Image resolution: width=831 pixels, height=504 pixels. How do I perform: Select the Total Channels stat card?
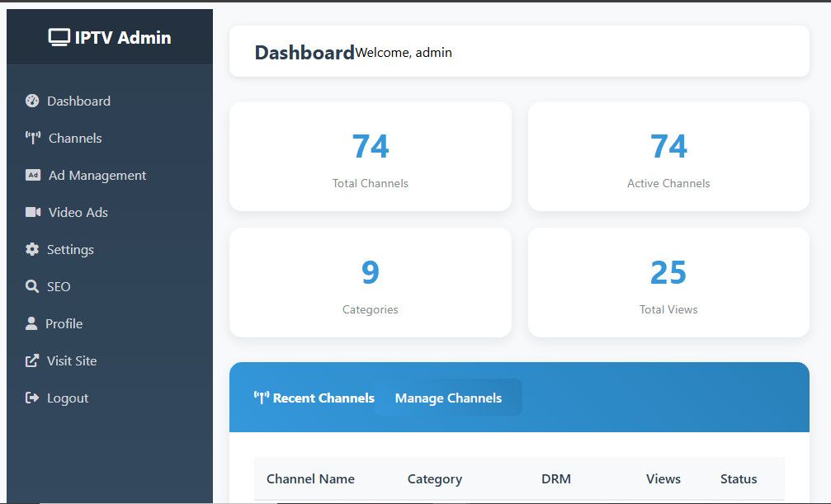[370, 157]
